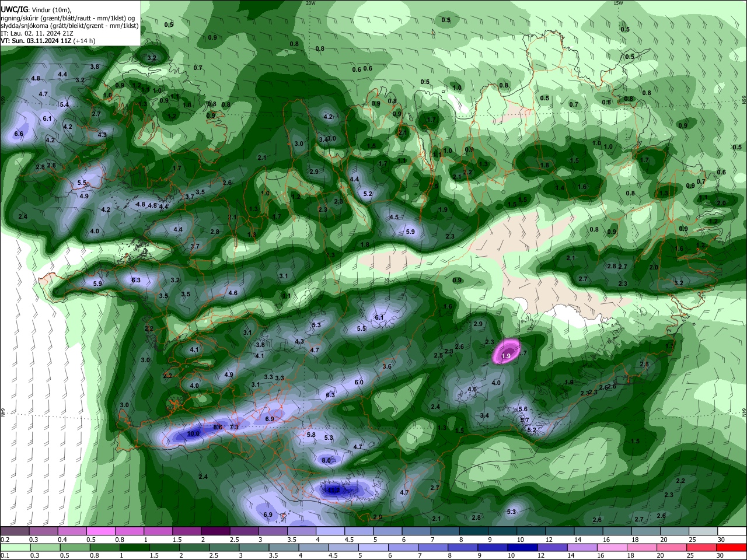Click the '15W' longitude label at top

click(x=619, y=3)
